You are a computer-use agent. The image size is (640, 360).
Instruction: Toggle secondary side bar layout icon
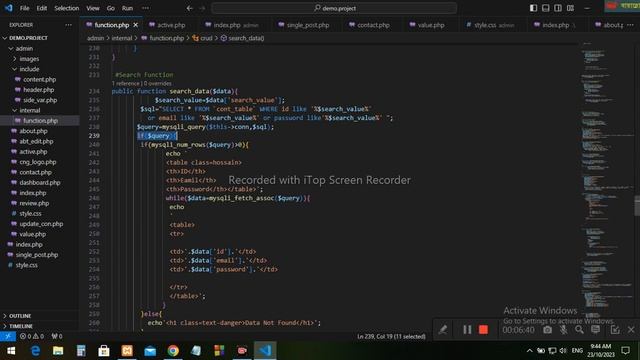[558, 8]
